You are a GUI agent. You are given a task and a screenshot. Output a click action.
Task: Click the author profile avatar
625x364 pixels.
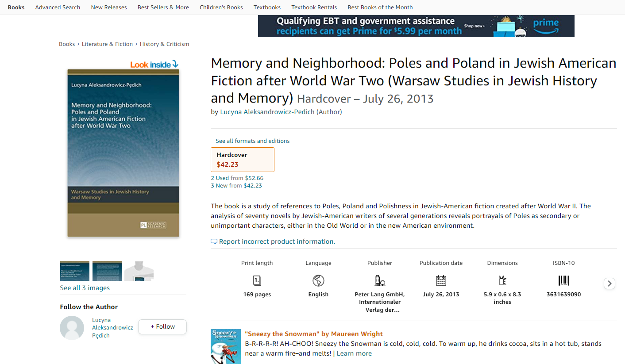72,328
